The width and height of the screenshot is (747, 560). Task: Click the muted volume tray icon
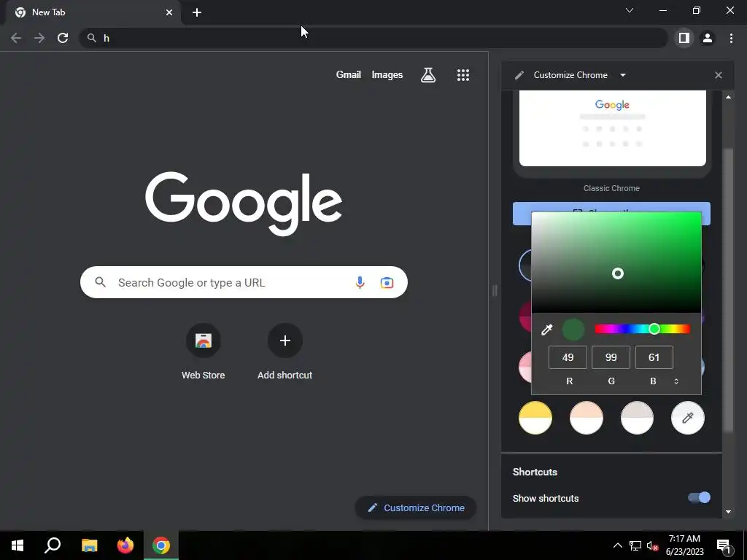click(653, 545)
